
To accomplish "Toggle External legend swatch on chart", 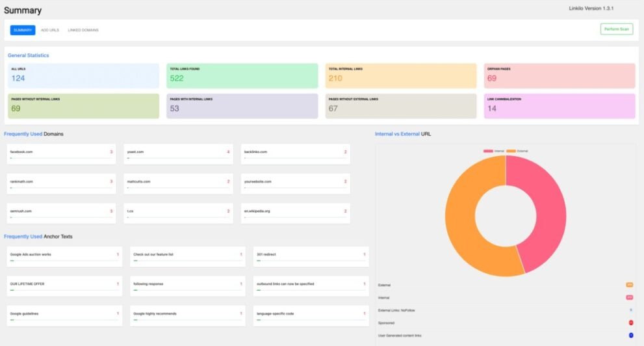I will 511,151.
